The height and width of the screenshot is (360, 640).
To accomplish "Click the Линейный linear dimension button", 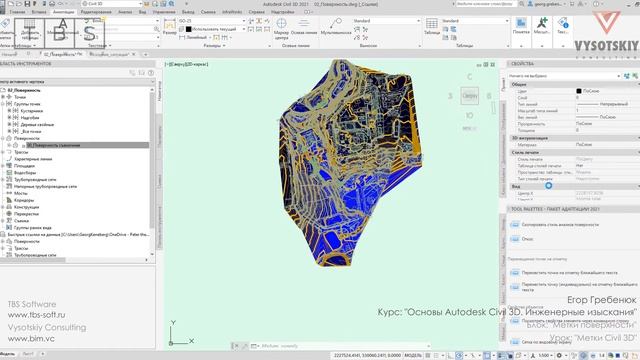I will point(193,37).
